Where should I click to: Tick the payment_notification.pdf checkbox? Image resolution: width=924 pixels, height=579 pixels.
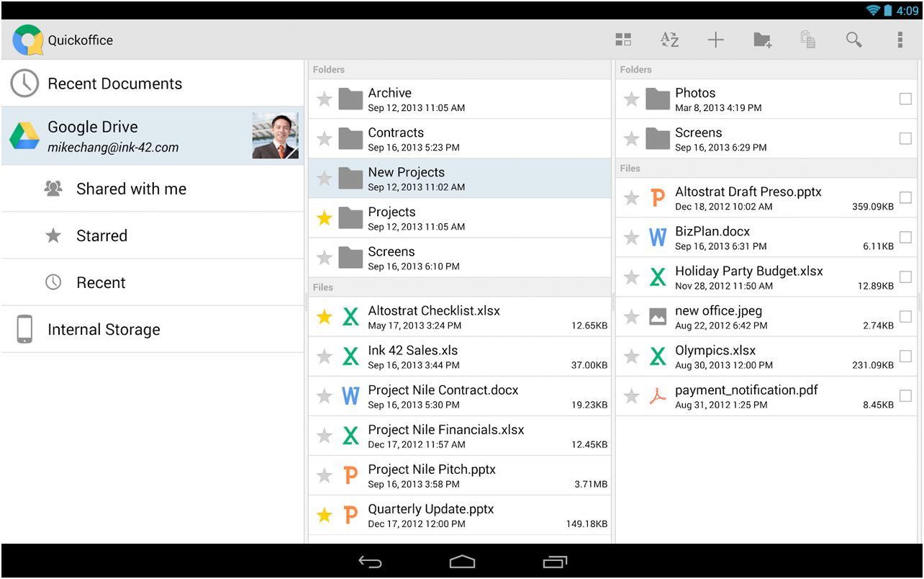point(905,396)
